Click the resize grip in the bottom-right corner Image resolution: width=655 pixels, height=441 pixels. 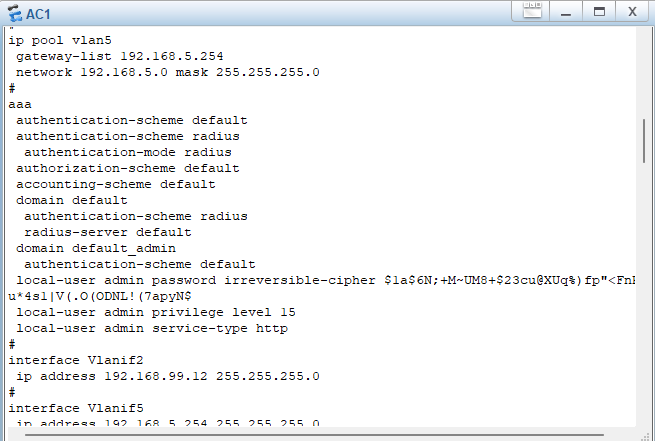tap(647, 434)
